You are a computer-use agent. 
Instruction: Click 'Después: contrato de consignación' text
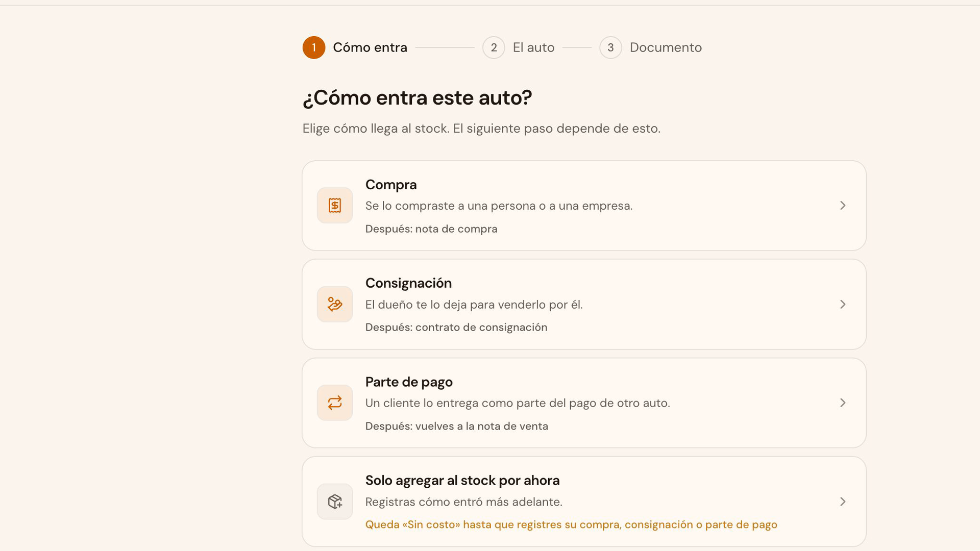[x=456, y=328]
